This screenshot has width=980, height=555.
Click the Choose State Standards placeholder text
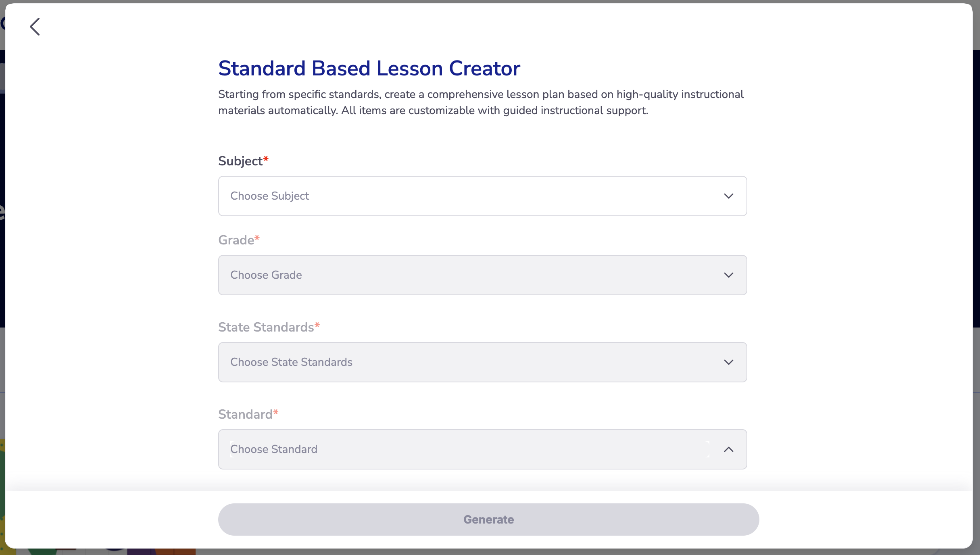pyautogui.click(x=291, y=362)
